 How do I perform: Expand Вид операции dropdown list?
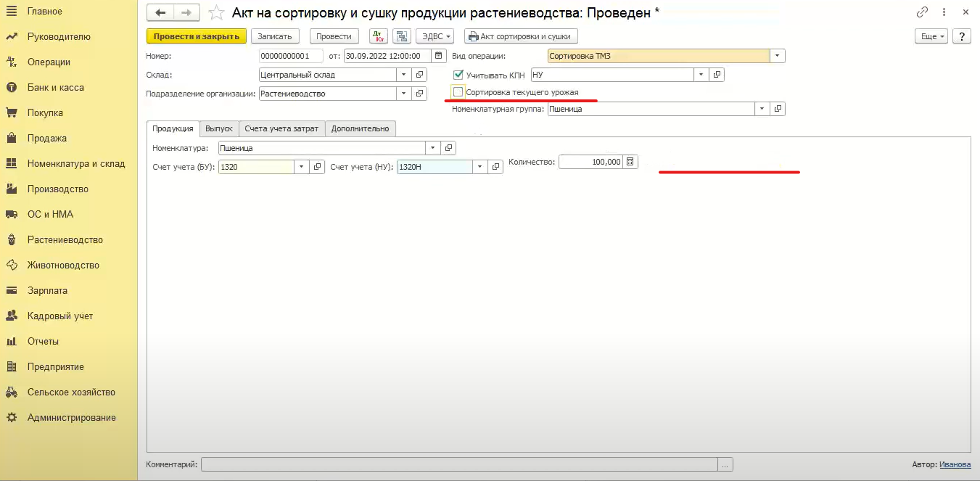coord(777,56)
